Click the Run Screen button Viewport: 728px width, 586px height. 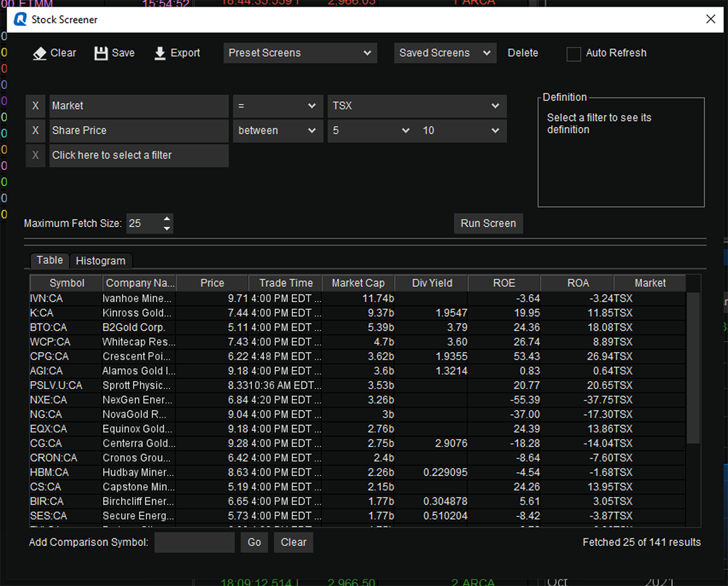tap(488, 223)
